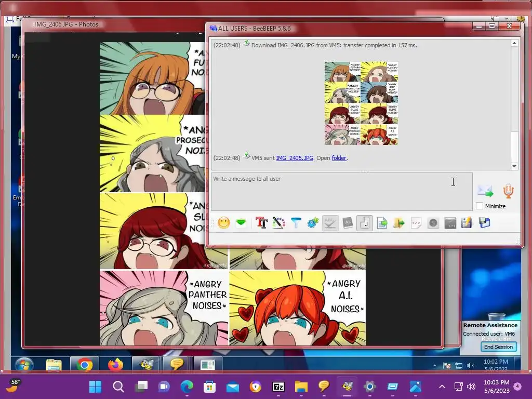Enable the Minimize checkbox
Screen dimensions: 532x399
pyautogui.click(x=480, y=206)
